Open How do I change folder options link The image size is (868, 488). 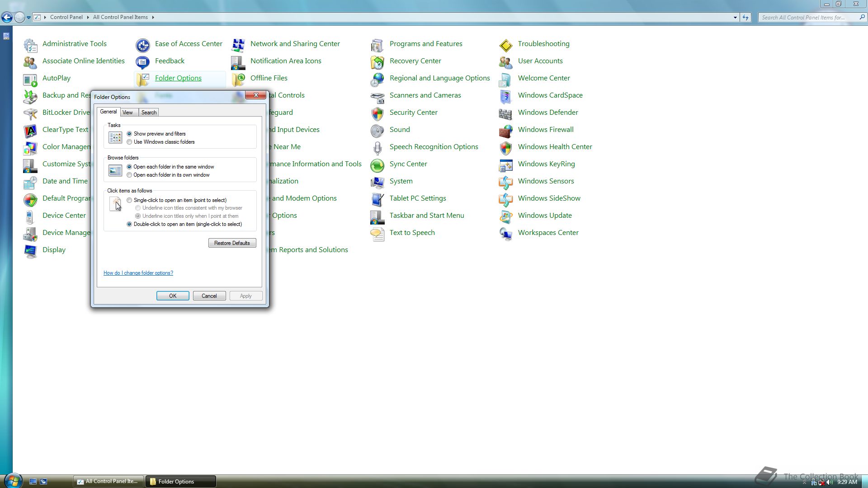click(x=138, y=273)
